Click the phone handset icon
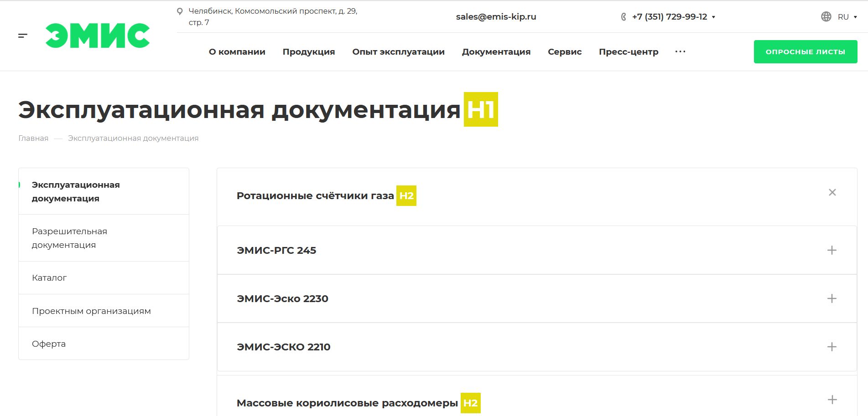 (624, 17)
